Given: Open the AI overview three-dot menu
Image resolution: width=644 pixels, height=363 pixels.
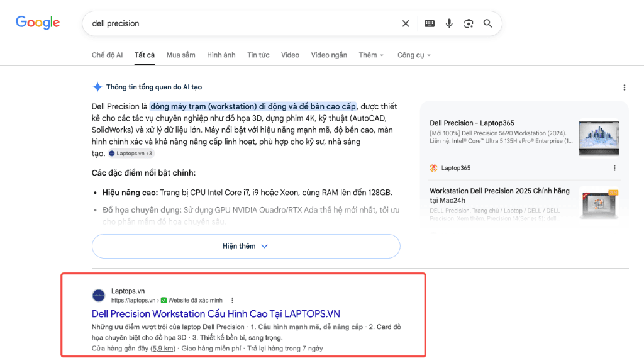Looking at the screenshot, I should tap(625, 87).
